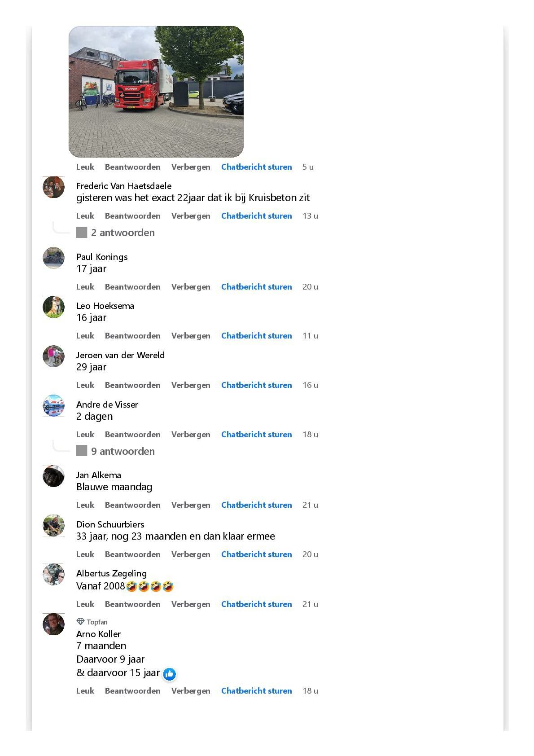Screen dimensions: 534x756
Task: Click Leuk under Albertus Zegeling's comment
Action: [85, 604]
